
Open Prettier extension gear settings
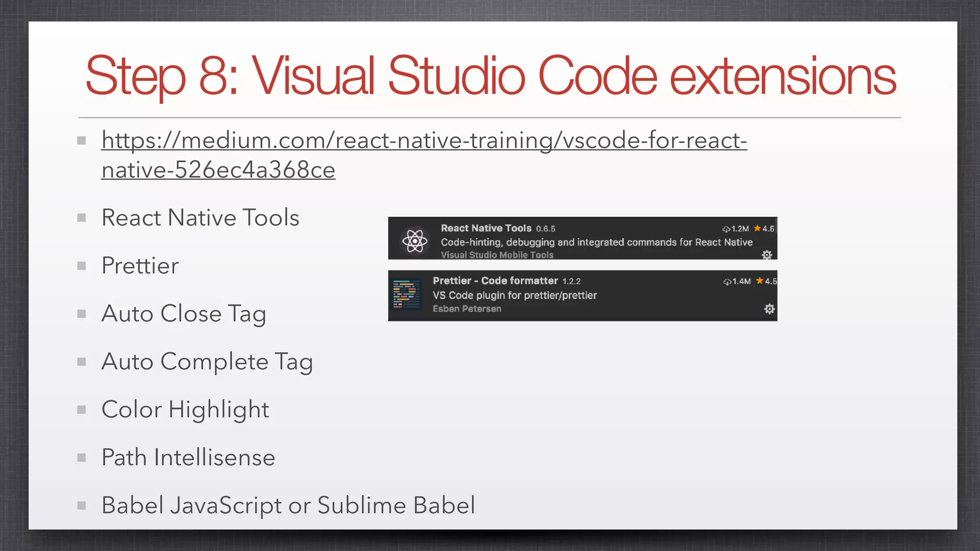click(769, 309)
